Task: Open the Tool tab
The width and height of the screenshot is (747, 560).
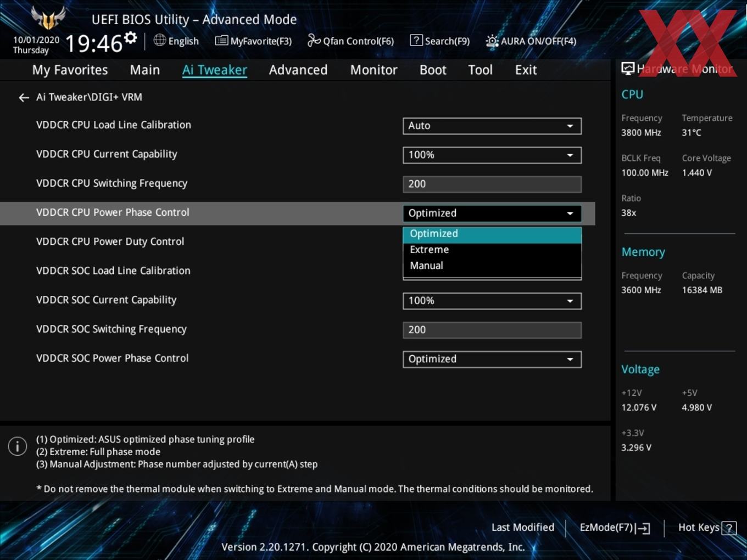Action: coord(480,70)
